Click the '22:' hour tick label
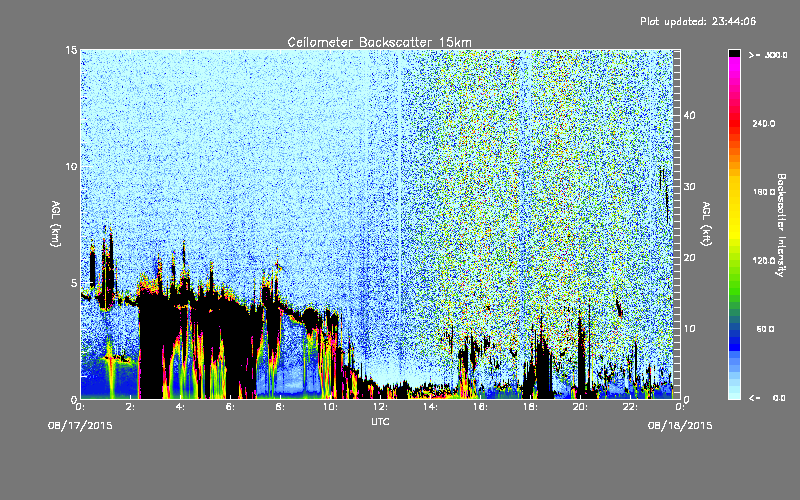The image size is (800, 500). tap(630, 407)
